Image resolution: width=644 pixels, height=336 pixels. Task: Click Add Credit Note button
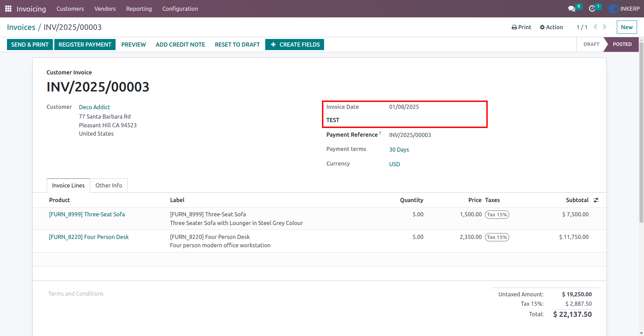(x=180, y=45)
